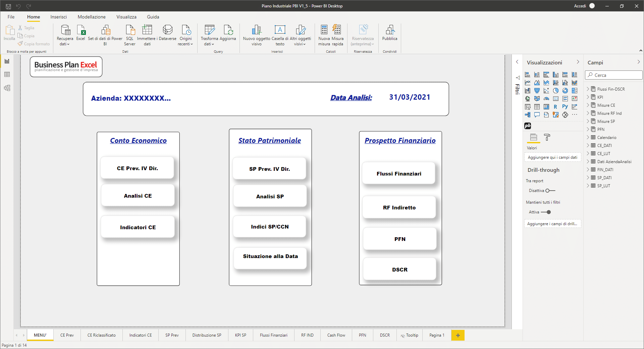The image size is (644, 349).
Task: Open the model relationships view
Action: [7, 88]
